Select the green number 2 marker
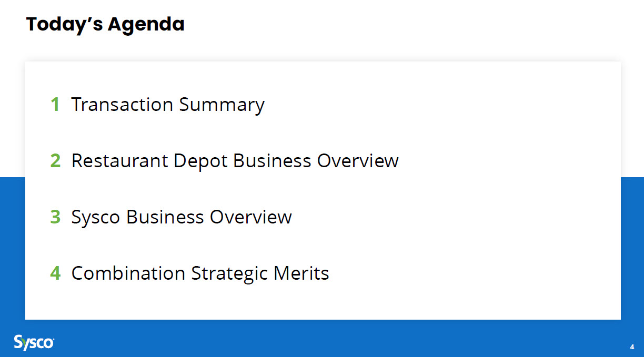644x357 pixels. [55, 161]
